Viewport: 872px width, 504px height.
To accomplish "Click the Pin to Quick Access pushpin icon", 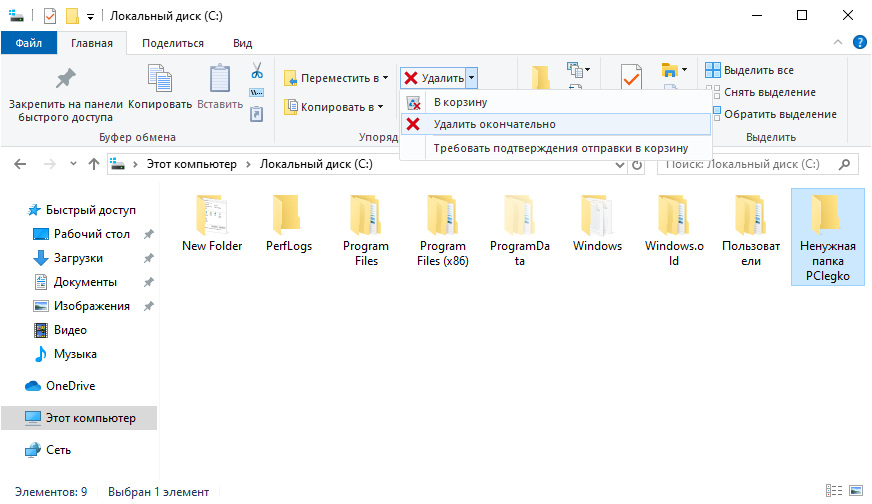I will pyautogui.click(x=65, y=80).
